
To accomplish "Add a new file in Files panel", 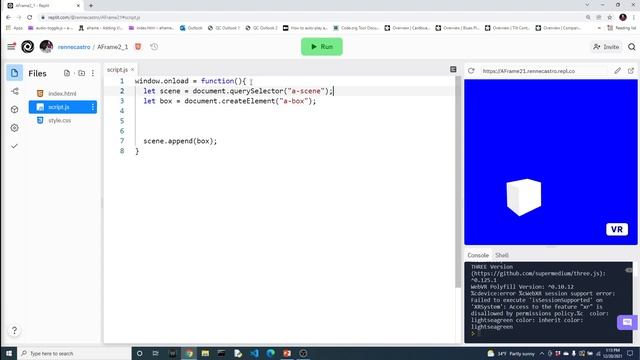I will [x=67, y=73].
